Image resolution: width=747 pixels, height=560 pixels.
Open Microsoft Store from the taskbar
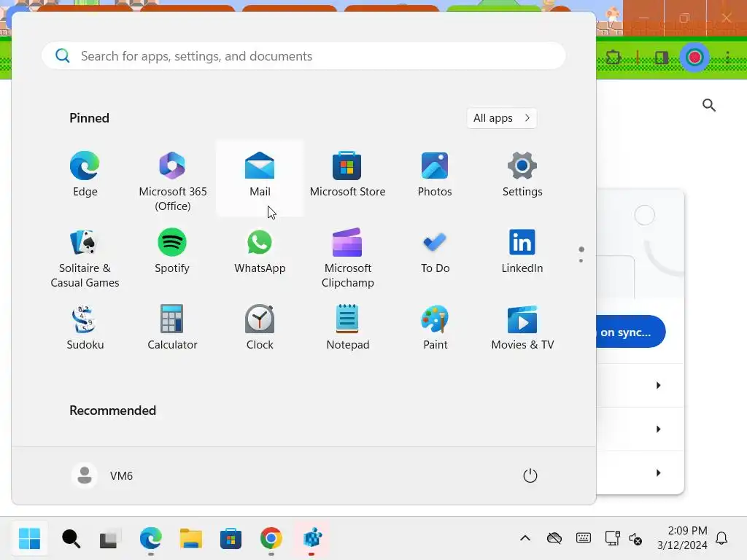[231, 539]
